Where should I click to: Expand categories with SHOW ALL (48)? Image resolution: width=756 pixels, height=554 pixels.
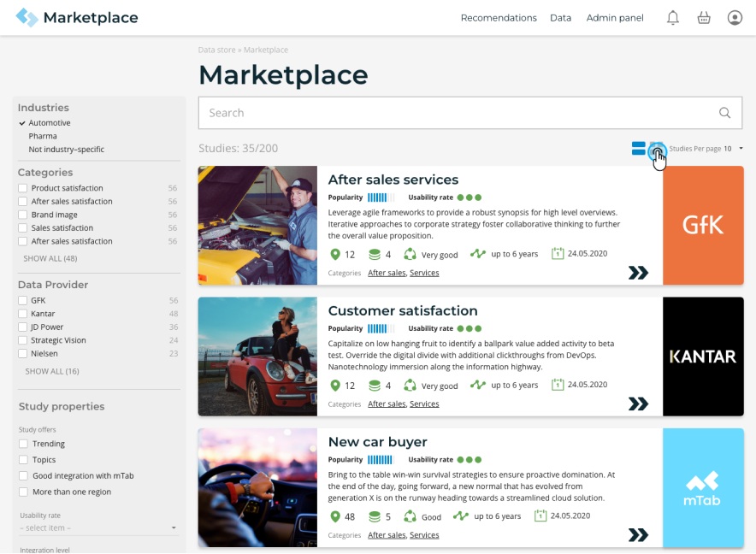point(50,258)
